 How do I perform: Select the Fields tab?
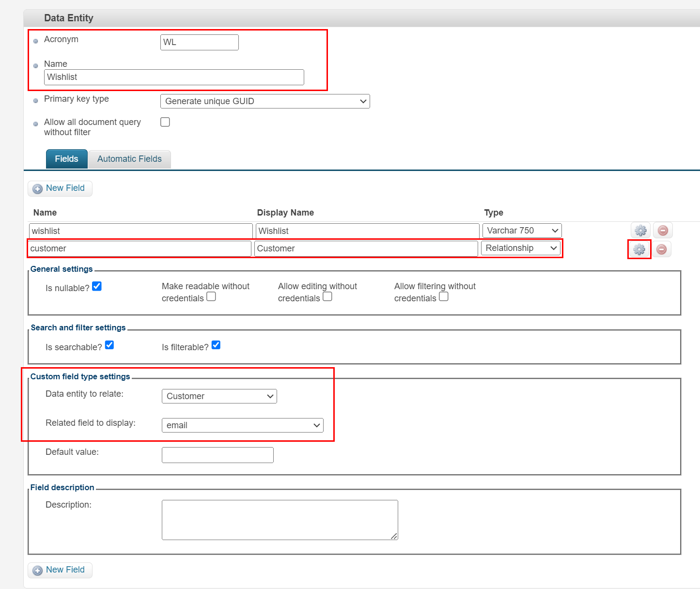pos(66,159)
